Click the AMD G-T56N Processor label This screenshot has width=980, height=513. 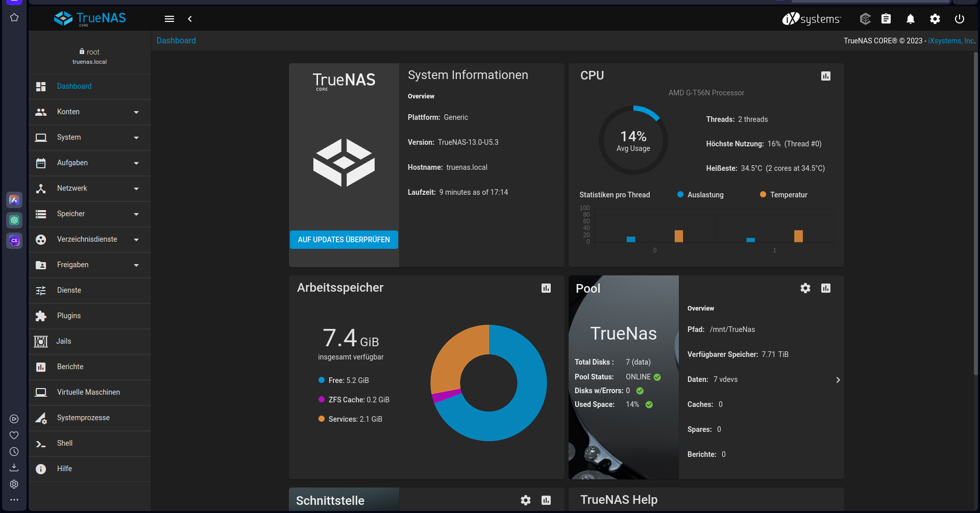pyautogui.click(x=706, y=93)
